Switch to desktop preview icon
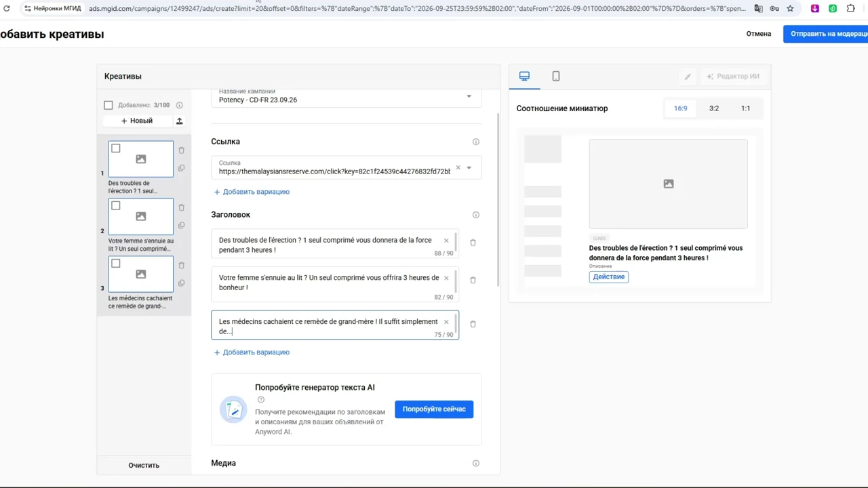Viewport: 868px width, 488px height. 524,76
